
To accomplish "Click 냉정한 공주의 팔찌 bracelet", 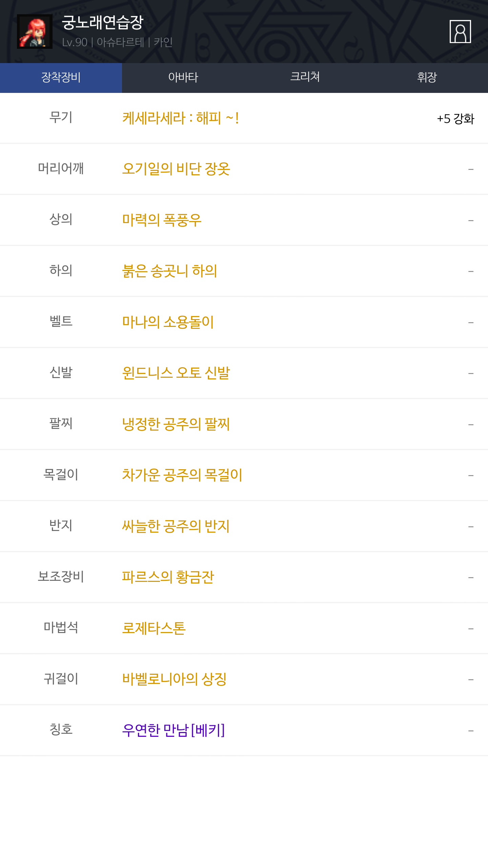I will coord(176,424).
